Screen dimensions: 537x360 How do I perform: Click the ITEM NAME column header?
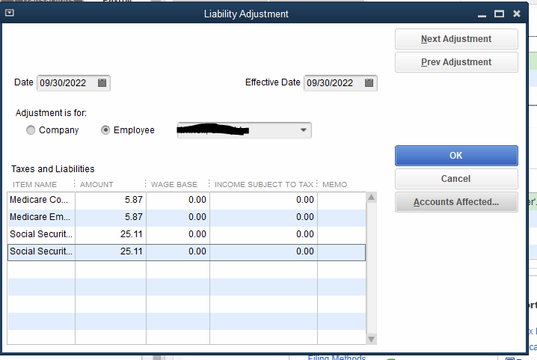click(x=35, y=185)
